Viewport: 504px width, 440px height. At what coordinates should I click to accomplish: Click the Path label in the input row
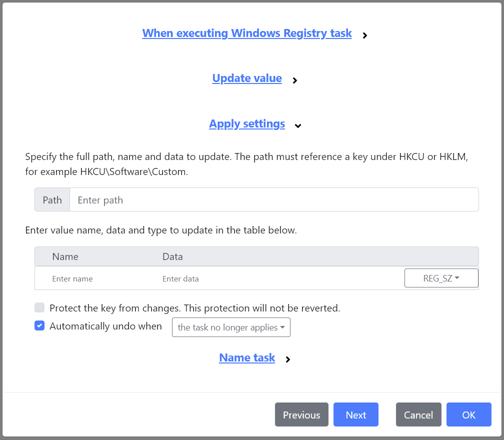tap(52, 199)
